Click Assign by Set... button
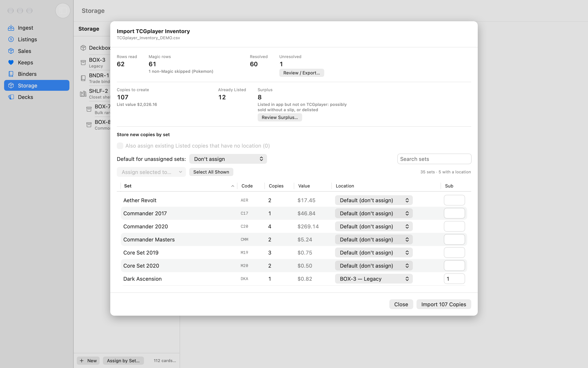Screen dimensions: 588x368 click(123, 360)
